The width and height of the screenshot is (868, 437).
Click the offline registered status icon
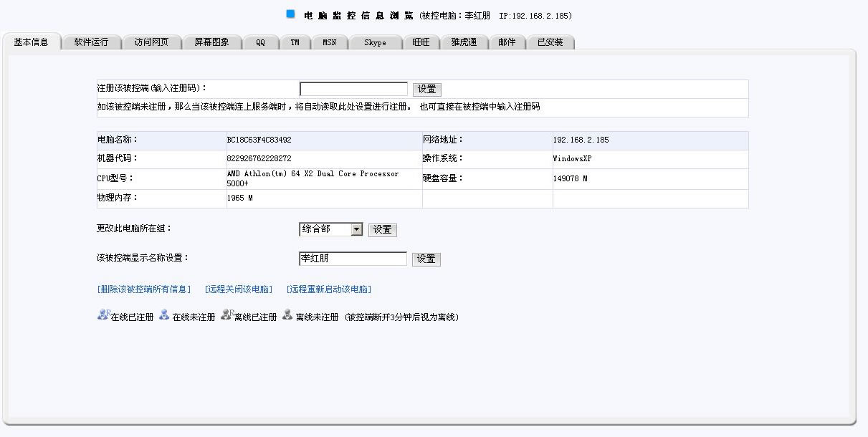(x=226, y=314)
